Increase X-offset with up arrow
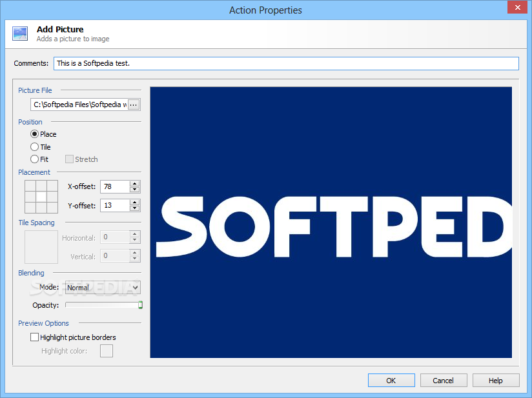The height and width of the screenshot is (398, 532). (135, 184)
